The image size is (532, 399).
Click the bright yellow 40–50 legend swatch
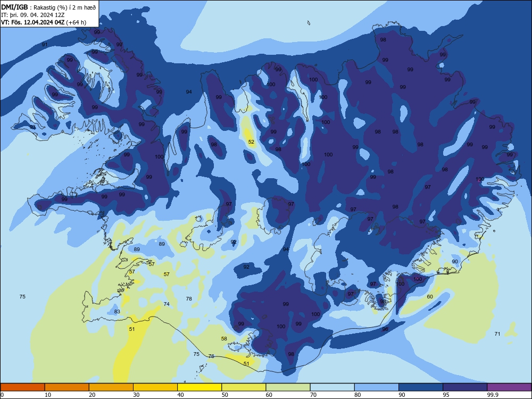[199, 387]
